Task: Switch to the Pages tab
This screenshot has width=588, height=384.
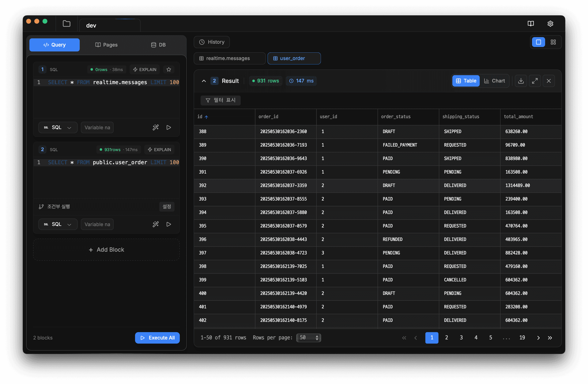Action: point(106,45)
